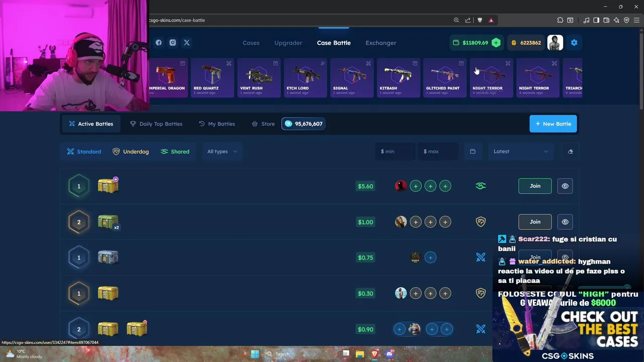Open the Store tab

pyautogui.click(x=263, y=124)
